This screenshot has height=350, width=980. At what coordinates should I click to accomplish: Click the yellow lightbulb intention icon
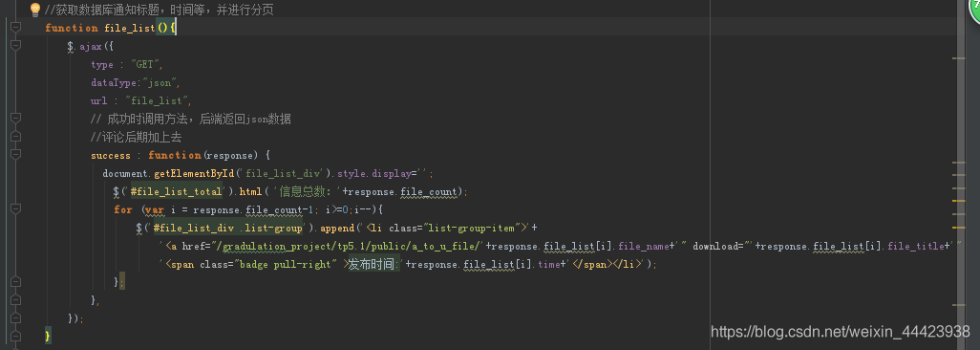pos(35,10)
